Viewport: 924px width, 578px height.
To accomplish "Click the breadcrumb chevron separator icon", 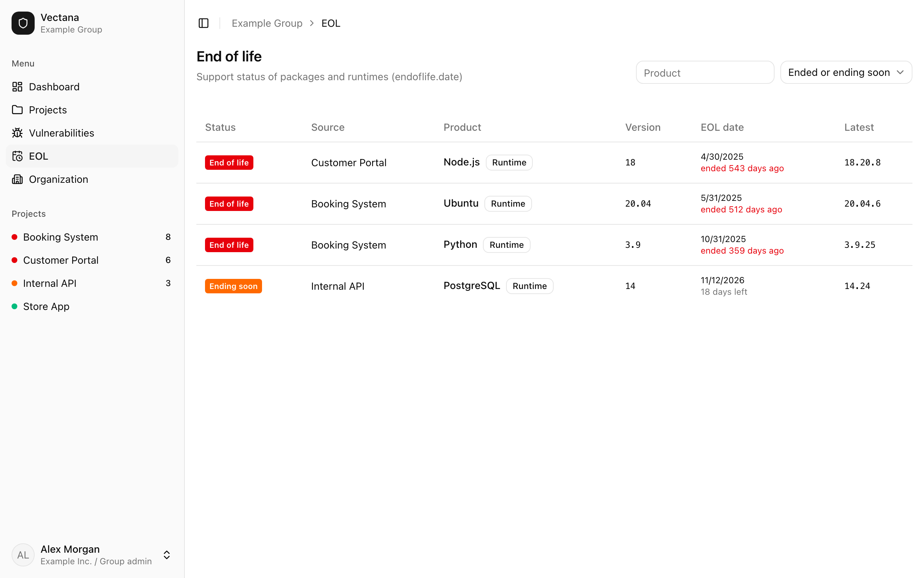I will [x=312, y=23].
